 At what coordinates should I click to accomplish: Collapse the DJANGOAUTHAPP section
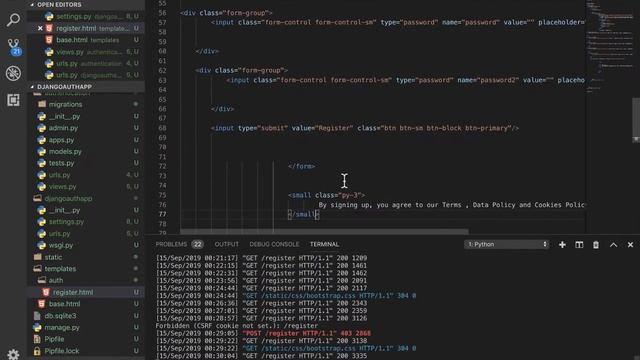(86, 87)
